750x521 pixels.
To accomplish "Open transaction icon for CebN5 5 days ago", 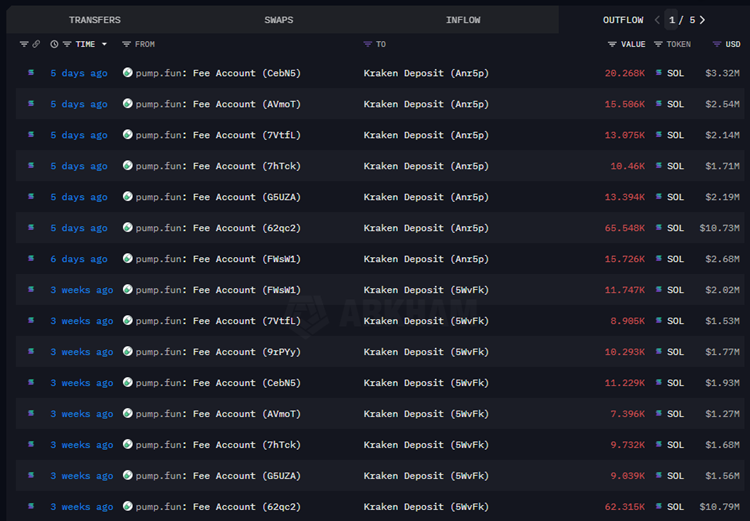I will [31, 73].
